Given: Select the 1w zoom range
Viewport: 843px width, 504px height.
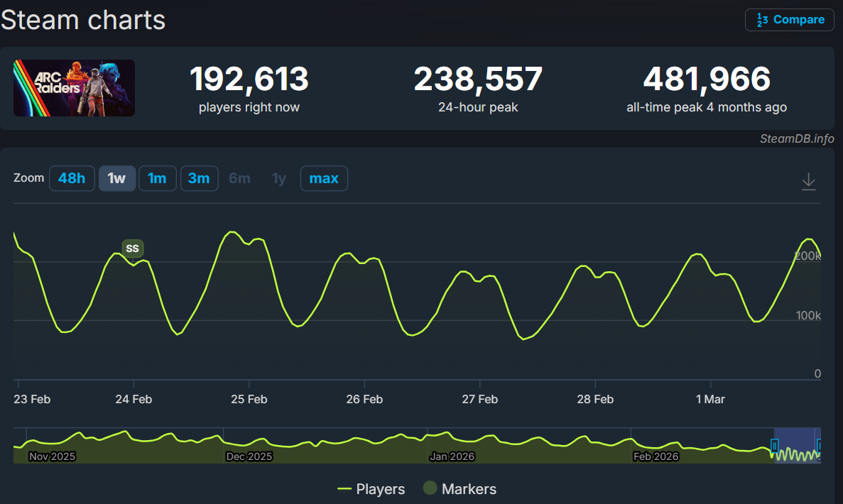Looking at the screenshot, I should [116, 178].
